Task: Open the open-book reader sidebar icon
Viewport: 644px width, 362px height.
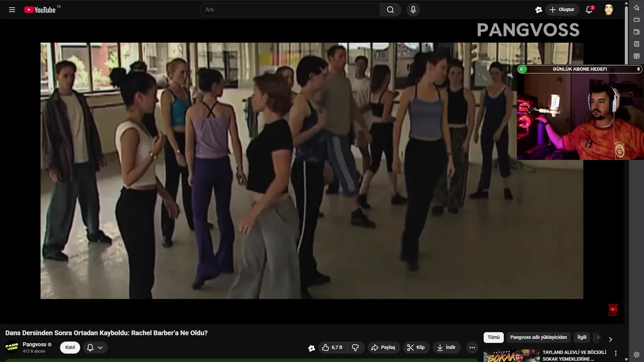Action: coord(636,56)
